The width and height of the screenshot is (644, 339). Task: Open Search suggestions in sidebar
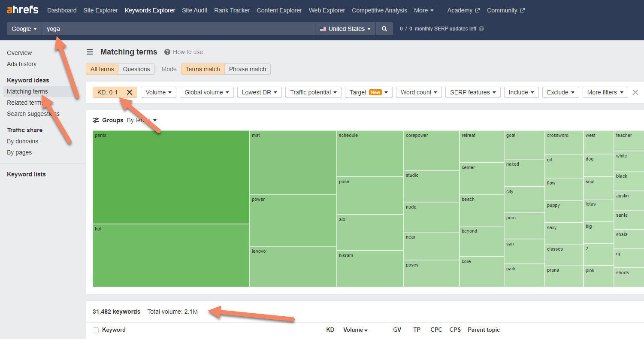33,114
